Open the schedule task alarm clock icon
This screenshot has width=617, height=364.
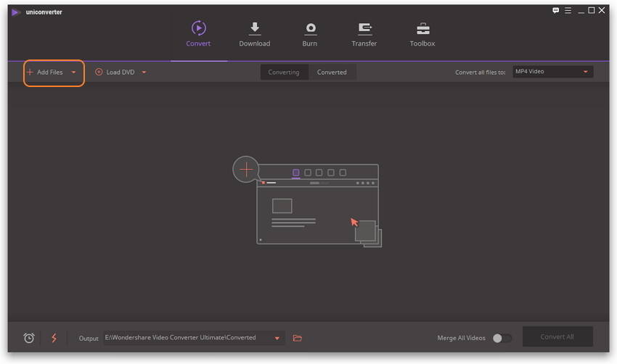tap(29, 338)
